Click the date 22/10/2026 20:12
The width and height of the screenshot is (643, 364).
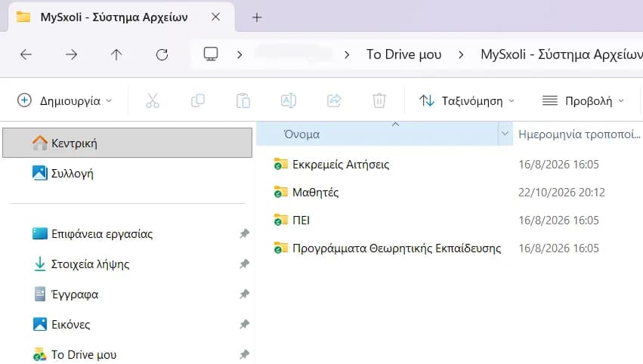pyautogui.click(x=561, y=193)
